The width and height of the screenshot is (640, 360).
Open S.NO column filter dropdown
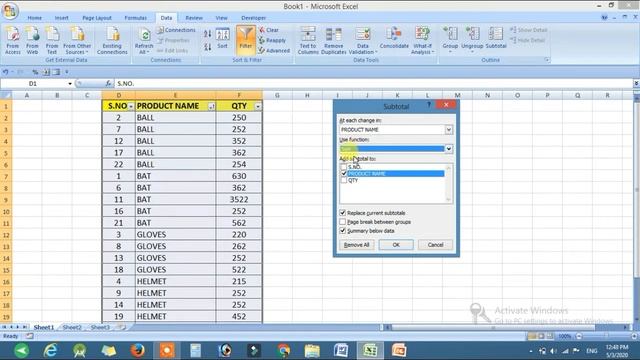pyautogui.click(x=131, y=107)
